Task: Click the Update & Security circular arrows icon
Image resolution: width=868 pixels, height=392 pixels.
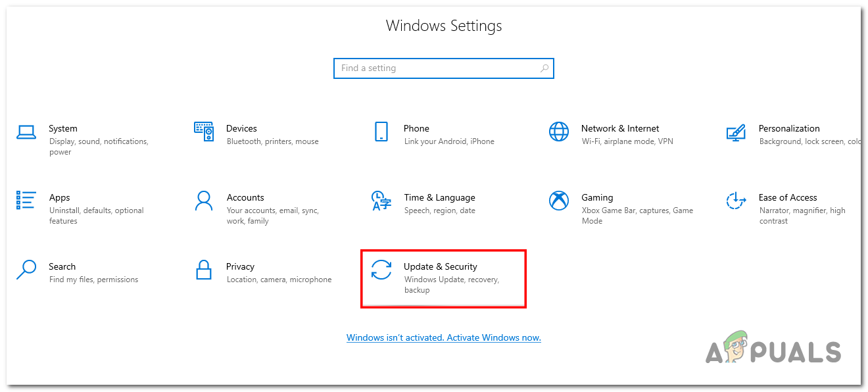Action: 381,270
